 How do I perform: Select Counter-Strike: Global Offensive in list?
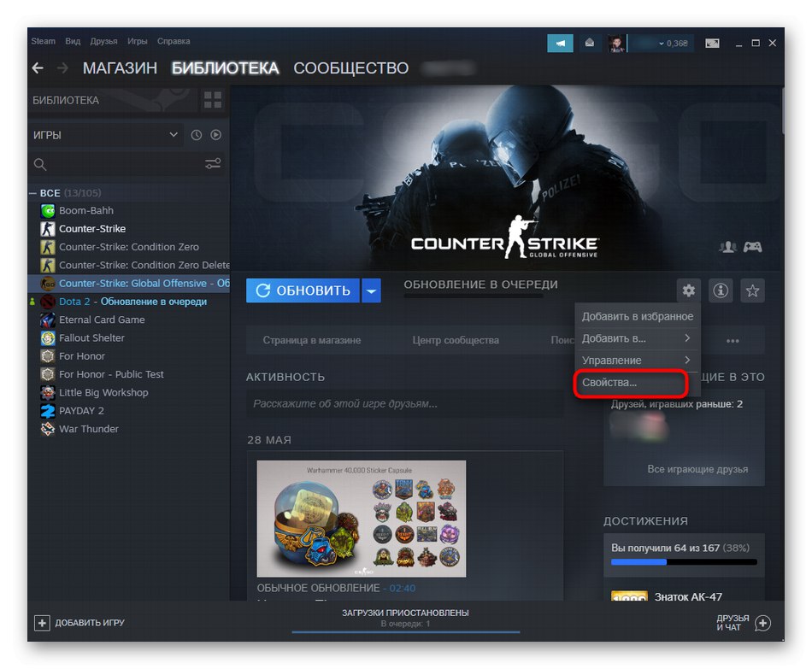coord(129,284)
